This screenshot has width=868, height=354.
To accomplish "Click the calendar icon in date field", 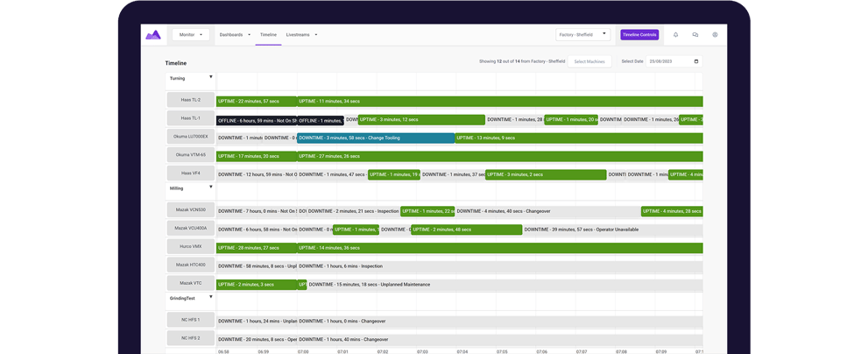I will click(x=696, y=61).
